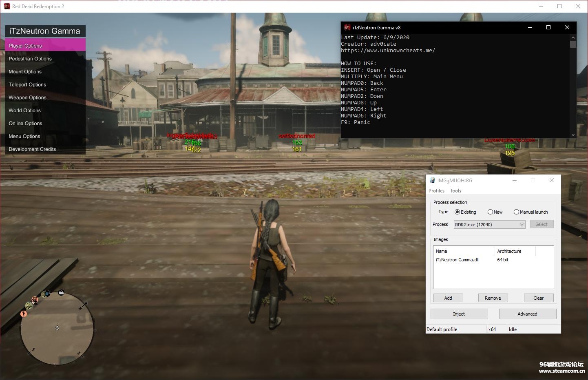This screenshot has width=588, height=380.
Task: Click the north arrow on minimap
Action: pos(83,306)
